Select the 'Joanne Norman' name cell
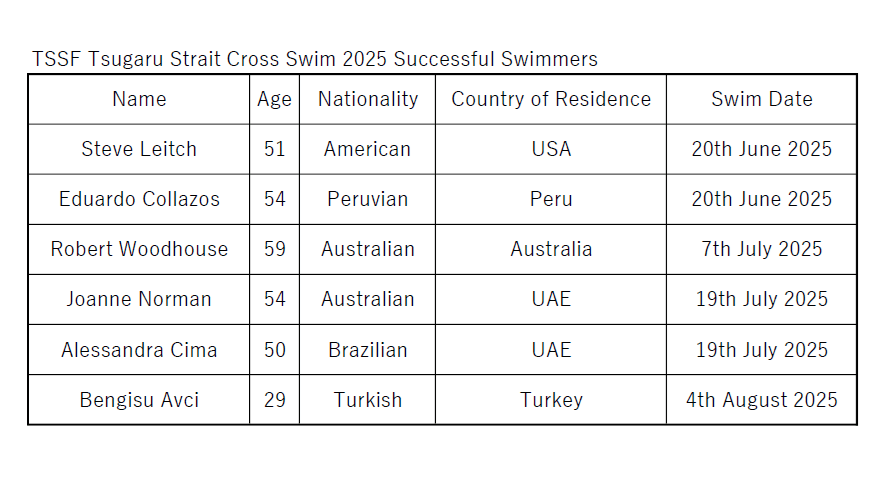Viewport: 885px width, 478px height. (139, 299)
